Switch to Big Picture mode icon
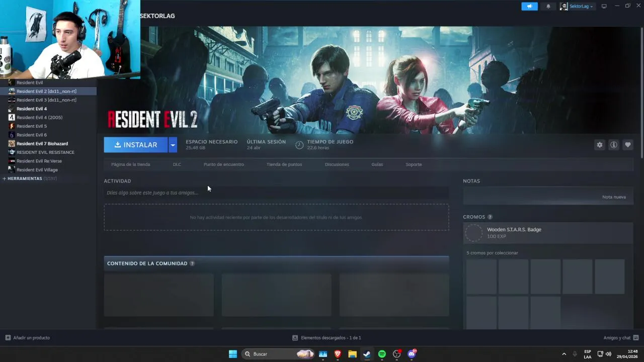 click(x=604, y=6)
